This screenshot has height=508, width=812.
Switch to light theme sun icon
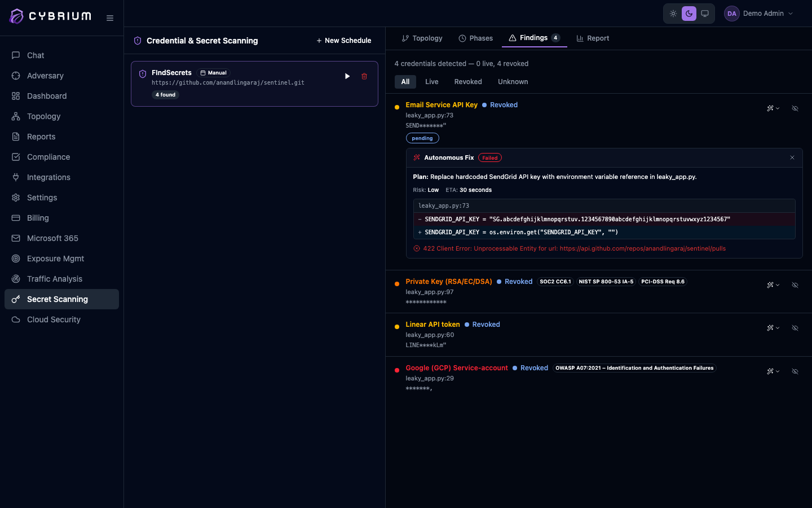(x=673, y=14)
